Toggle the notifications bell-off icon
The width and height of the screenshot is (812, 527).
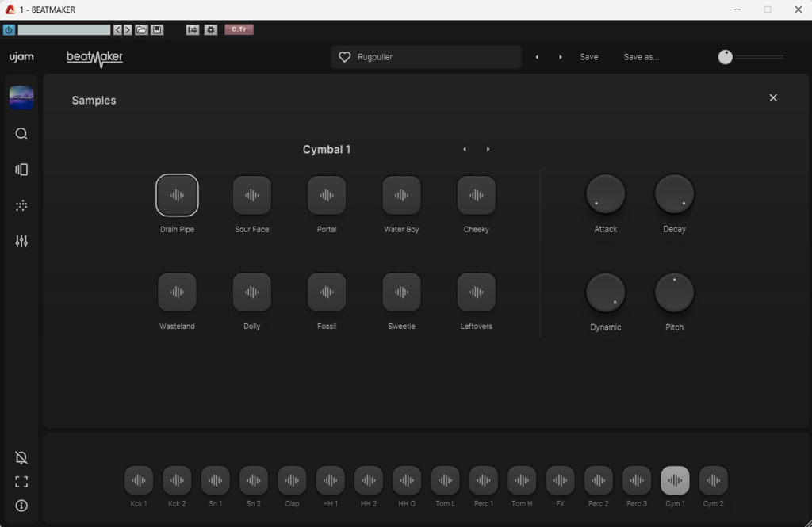(x=21, y=457)
